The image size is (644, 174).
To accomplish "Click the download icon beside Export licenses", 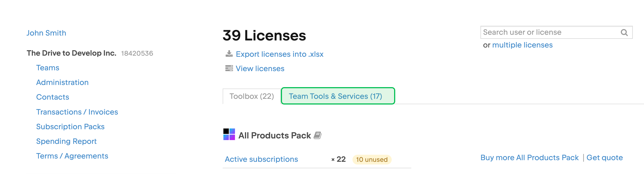I will coord(229,54).
